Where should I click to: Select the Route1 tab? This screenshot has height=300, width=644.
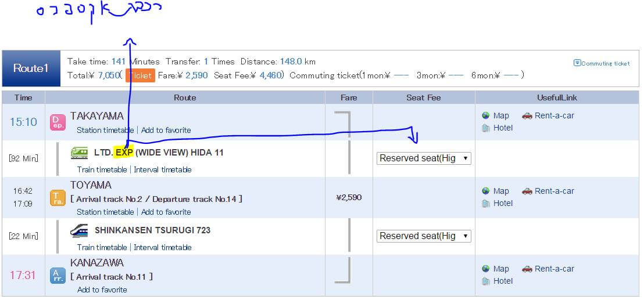[x=31, y=68]
